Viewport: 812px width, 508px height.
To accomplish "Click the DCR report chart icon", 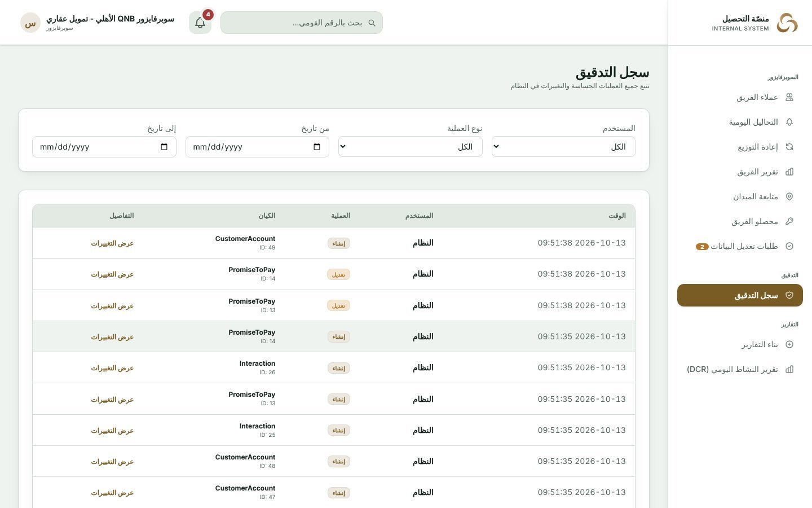I will tap(789, 369).
